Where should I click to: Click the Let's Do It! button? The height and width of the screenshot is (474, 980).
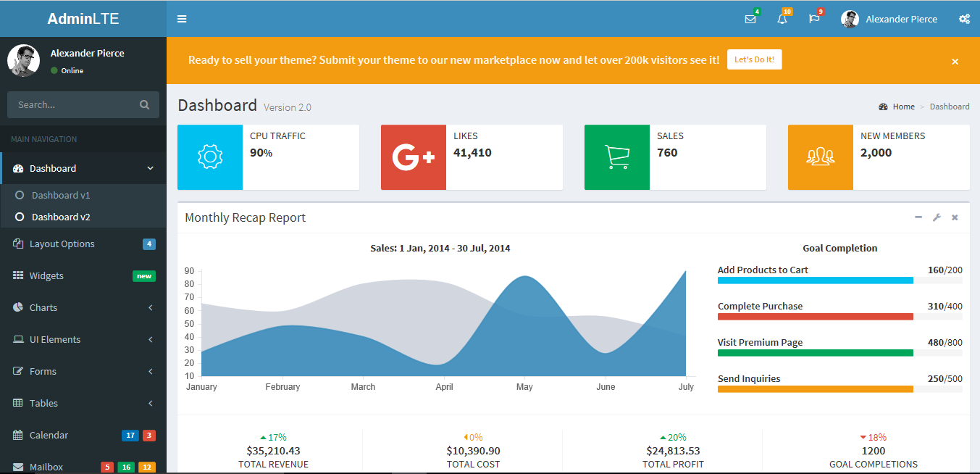[x=754, y=59]
